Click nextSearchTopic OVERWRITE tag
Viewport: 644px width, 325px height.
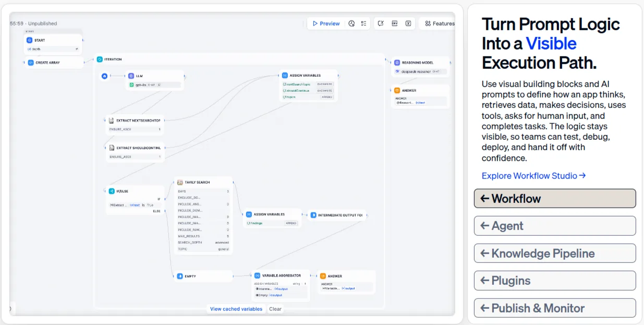(324, 84)
